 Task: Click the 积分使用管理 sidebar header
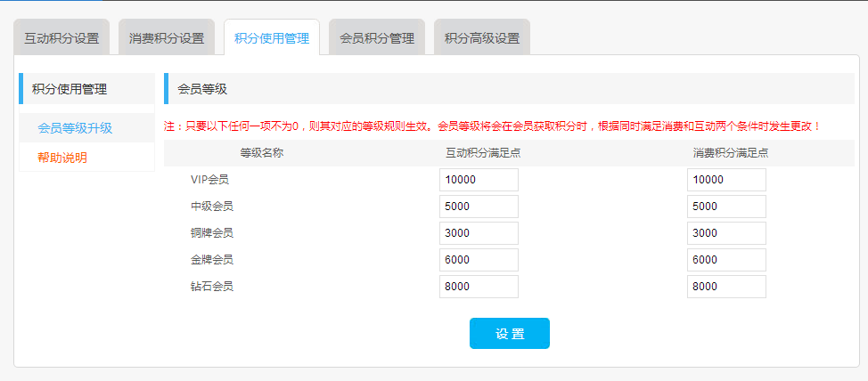[x=70, y=89]
